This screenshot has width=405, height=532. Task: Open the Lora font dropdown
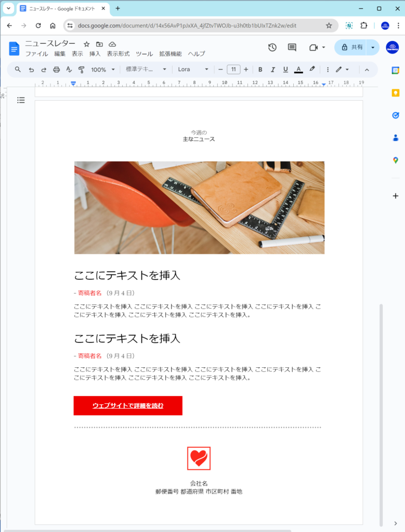pos(193,70)
